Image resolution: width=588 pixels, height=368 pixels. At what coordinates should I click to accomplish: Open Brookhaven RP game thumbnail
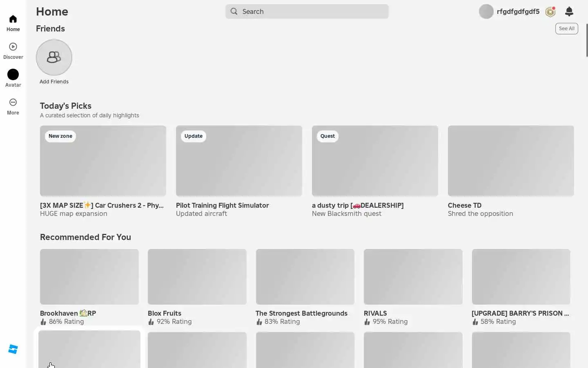[89, 277]
